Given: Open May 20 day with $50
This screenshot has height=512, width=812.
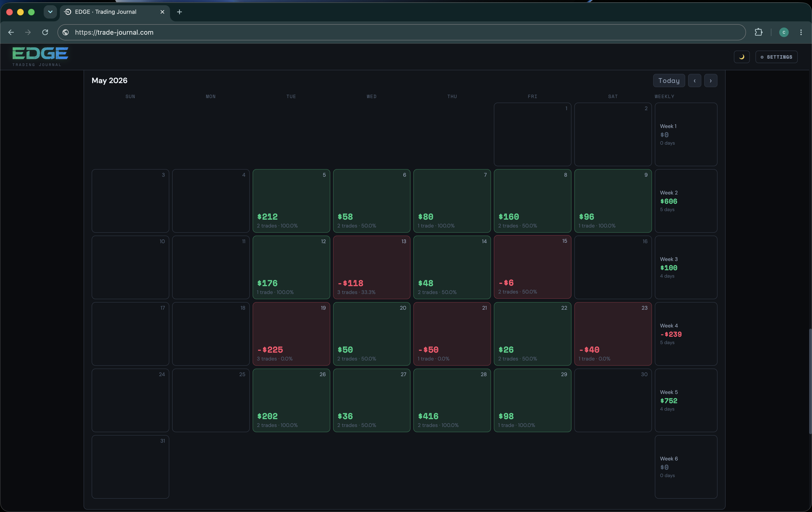Looking at the screenshot, I should pyautogui.click(x=372, y=334).
